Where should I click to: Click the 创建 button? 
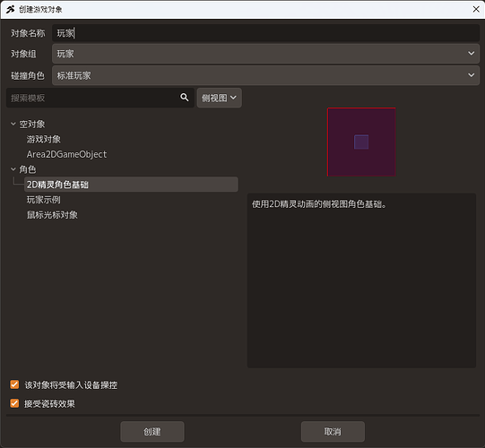point(152,431)
